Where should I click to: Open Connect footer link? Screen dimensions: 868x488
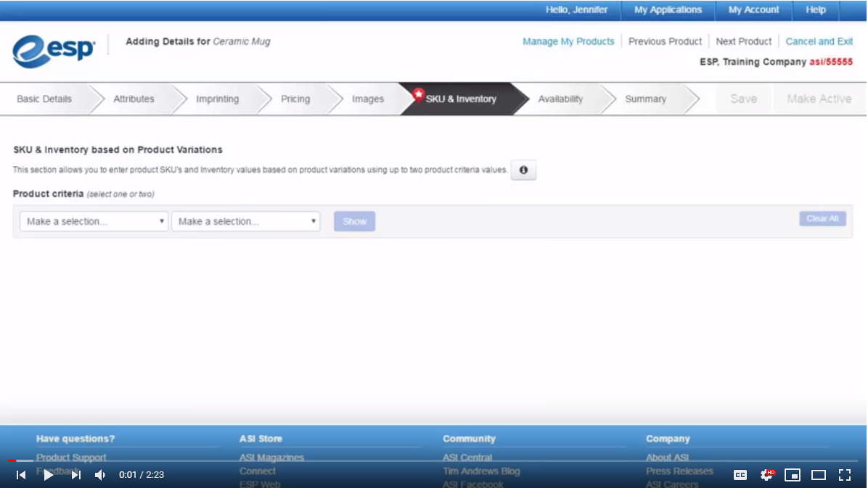(x=258, y=471)
